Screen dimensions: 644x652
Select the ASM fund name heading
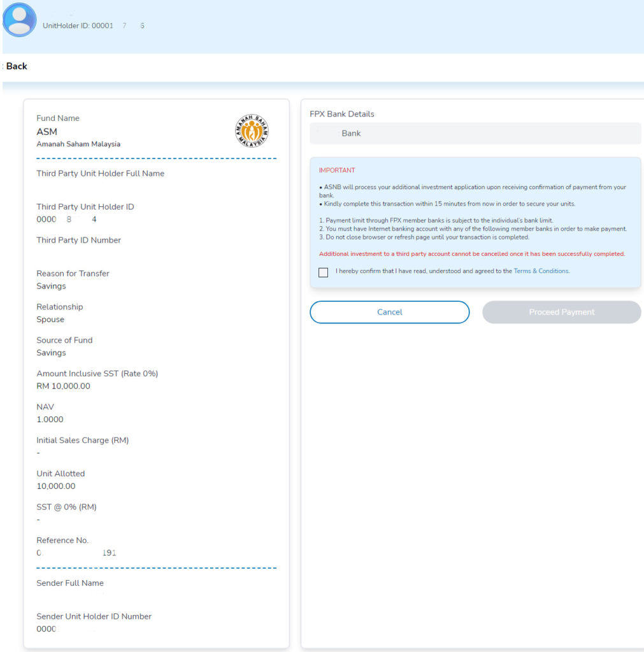(x=47, y=132)
